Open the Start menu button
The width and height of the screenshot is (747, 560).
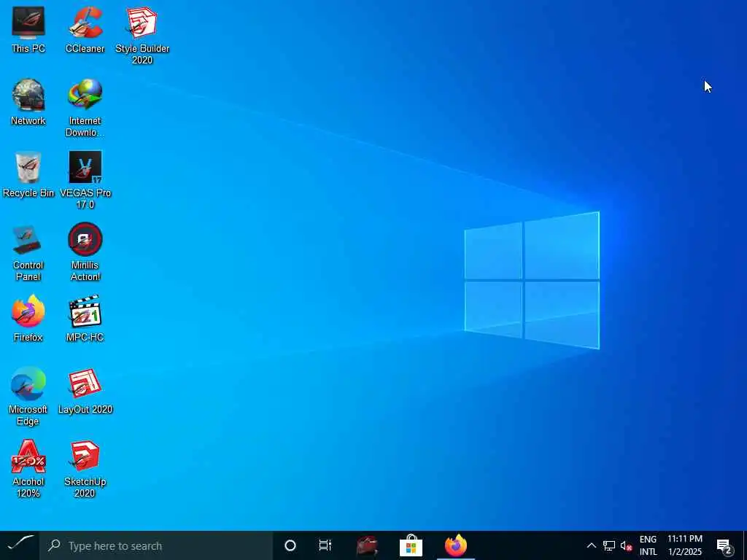pyautogui.click(x=20, y=545)
